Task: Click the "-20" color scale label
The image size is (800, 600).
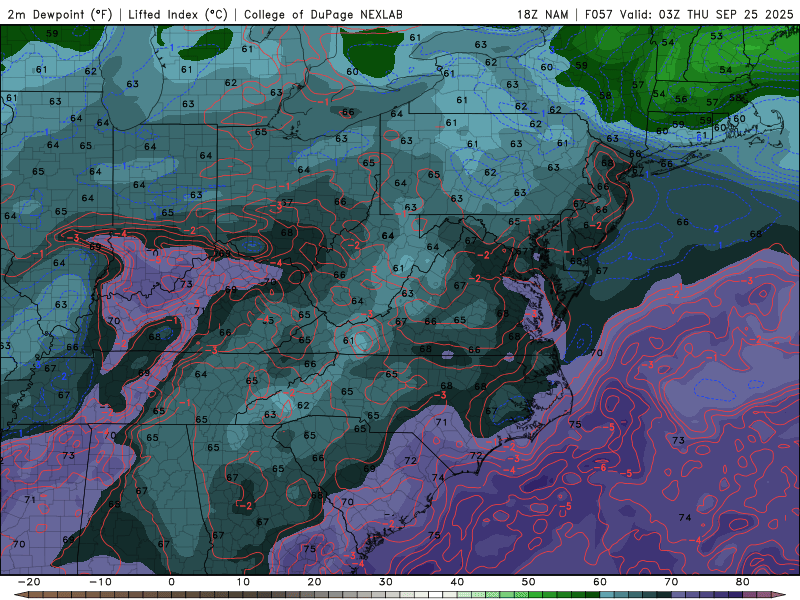Action: [29, 582]
